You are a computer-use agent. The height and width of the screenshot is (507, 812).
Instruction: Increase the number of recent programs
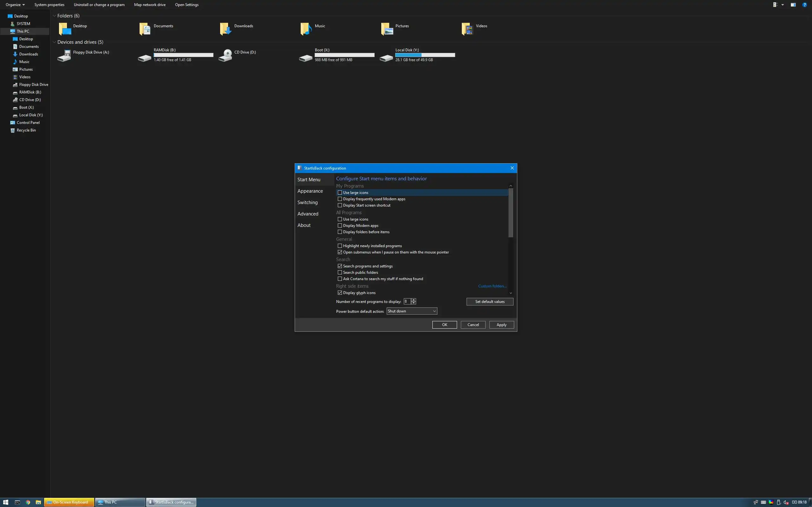[x=413, y=300]
